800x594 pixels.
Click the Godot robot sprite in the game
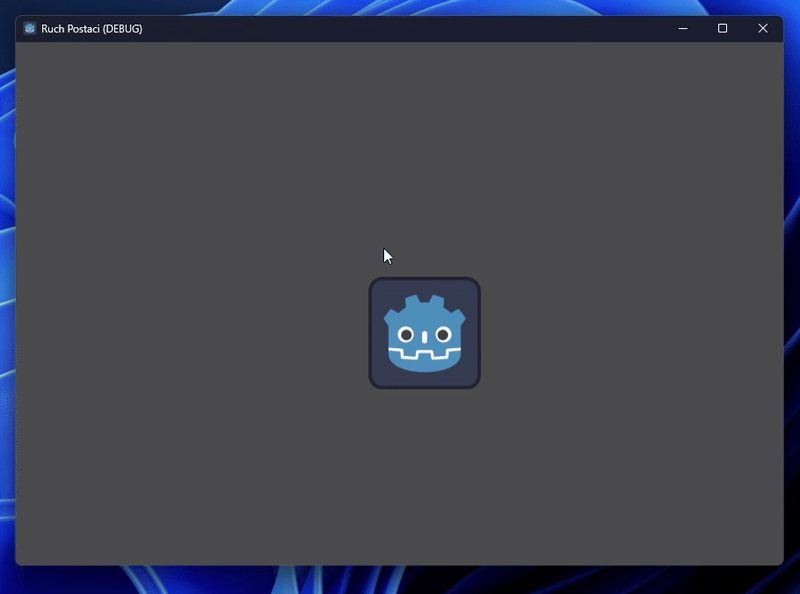pyautogui.click(x=424, y=333)
